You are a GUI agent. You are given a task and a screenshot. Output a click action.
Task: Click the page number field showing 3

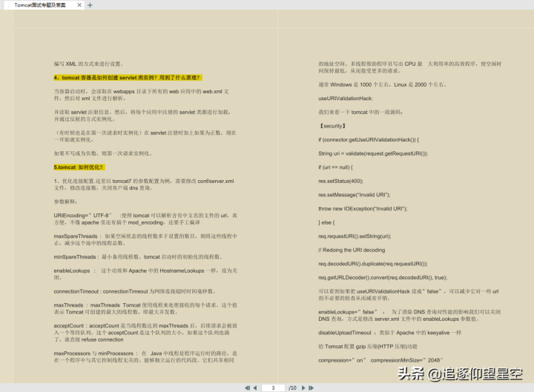click(x=273, y=388)
